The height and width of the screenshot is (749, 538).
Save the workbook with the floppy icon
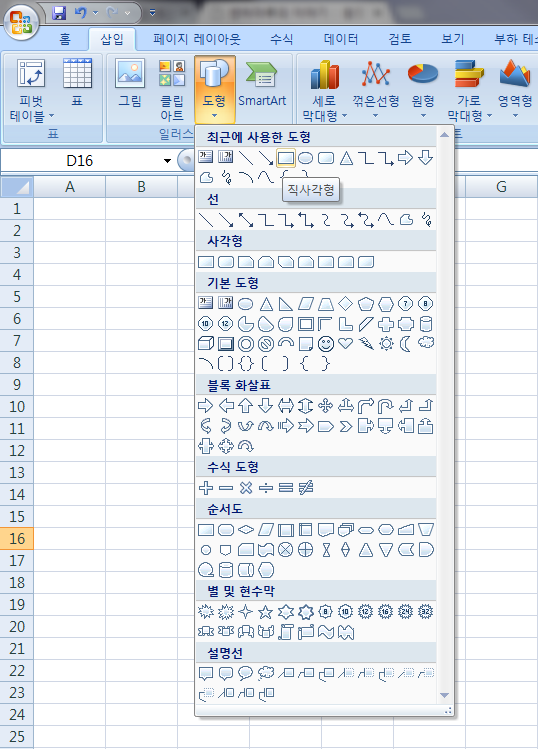tap(59, 13)
